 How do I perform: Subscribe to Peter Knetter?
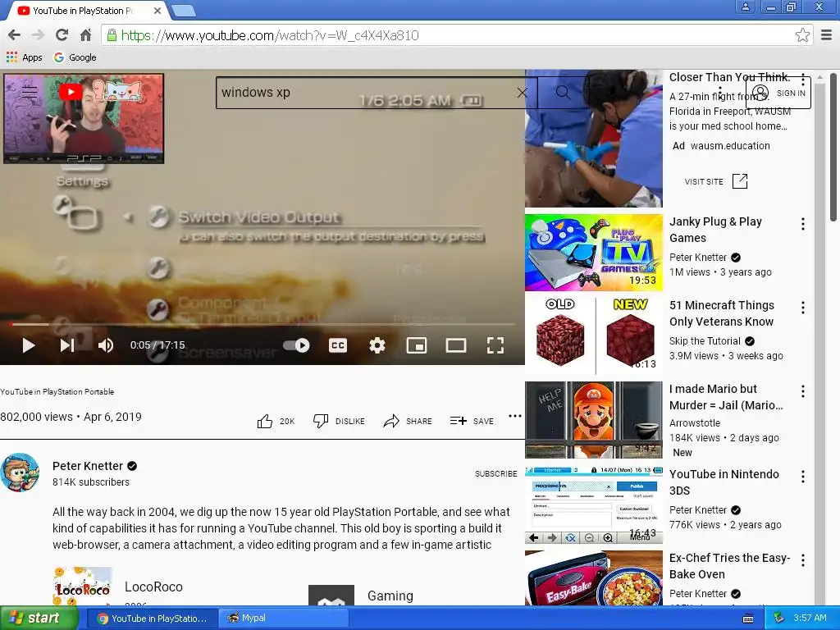click(496, 473)
